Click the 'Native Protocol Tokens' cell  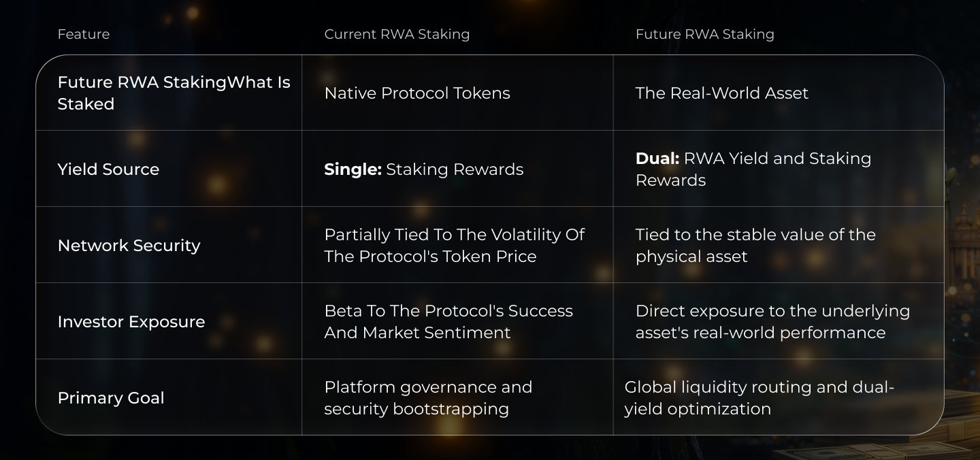(417, 93)
